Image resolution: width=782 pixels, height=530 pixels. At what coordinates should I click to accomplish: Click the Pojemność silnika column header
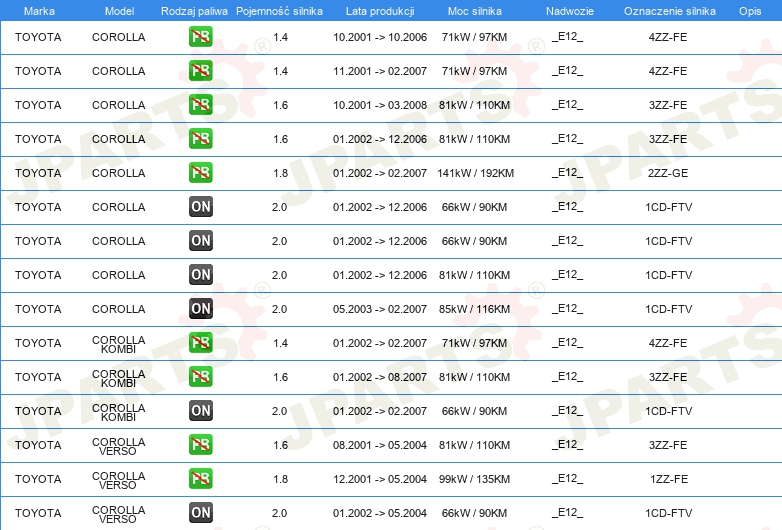click(x=279, y=11)
